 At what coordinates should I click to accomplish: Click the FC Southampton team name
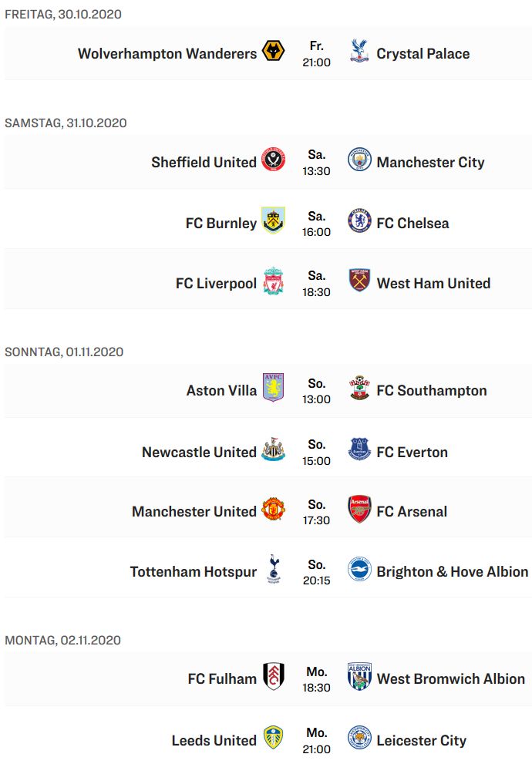432,391
